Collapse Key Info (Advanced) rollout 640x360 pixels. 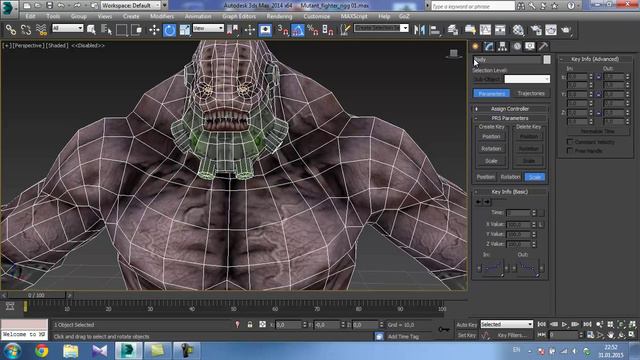pos(596,59)
